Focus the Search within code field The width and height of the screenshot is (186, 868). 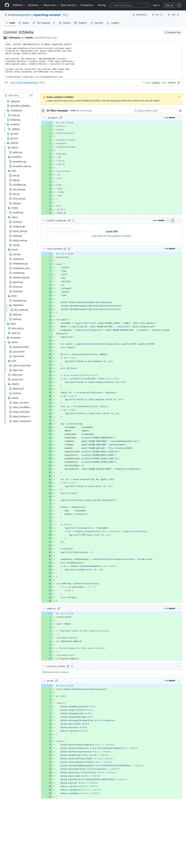click(x=155, y=111)
